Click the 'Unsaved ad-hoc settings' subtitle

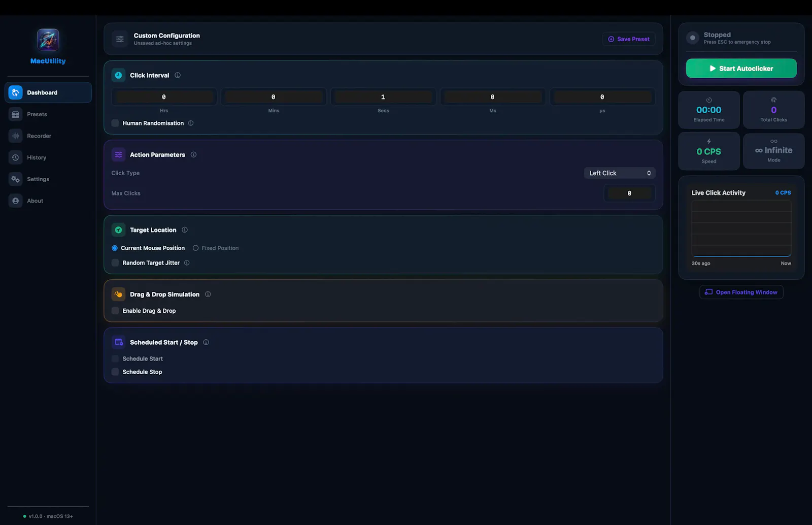pos(163,43)
